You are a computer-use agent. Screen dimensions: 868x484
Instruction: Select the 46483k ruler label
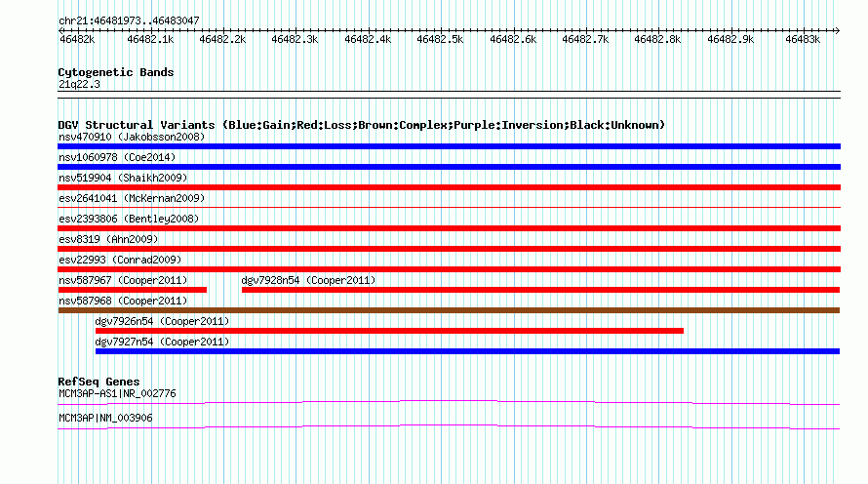[x=803, y=39]
